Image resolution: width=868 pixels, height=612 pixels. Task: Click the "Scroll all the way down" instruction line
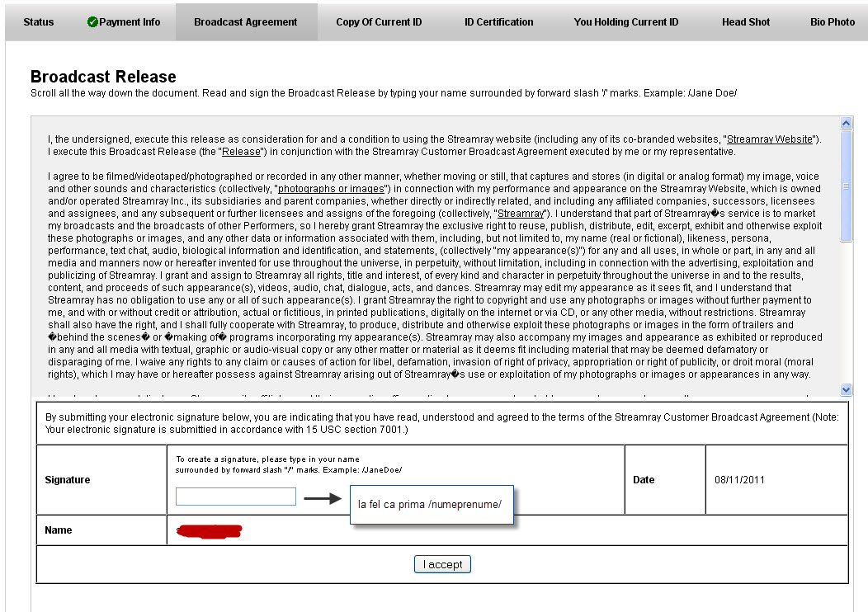pos(384,93)
